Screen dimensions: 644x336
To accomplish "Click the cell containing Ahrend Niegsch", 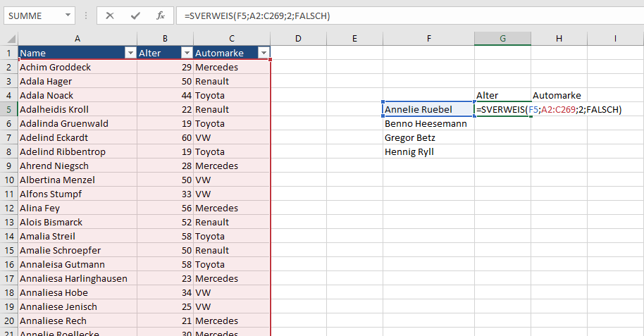I will click(78, 166).
